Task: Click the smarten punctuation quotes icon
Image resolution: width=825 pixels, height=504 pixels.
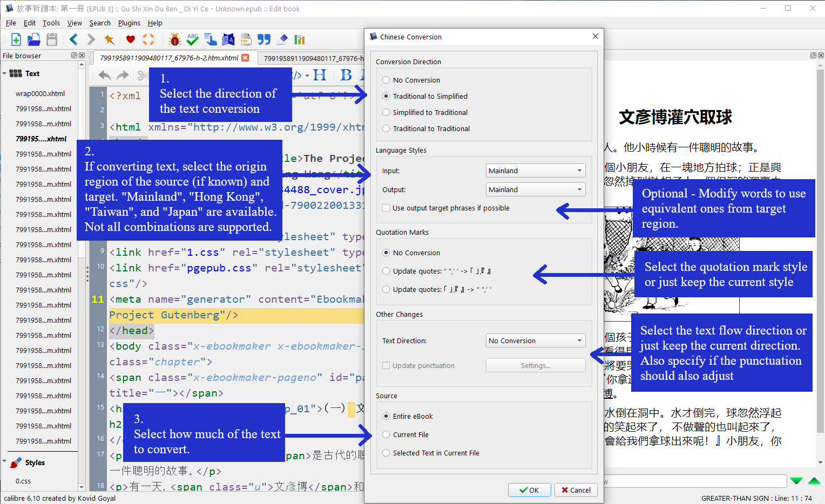Action: pos(264,39)
